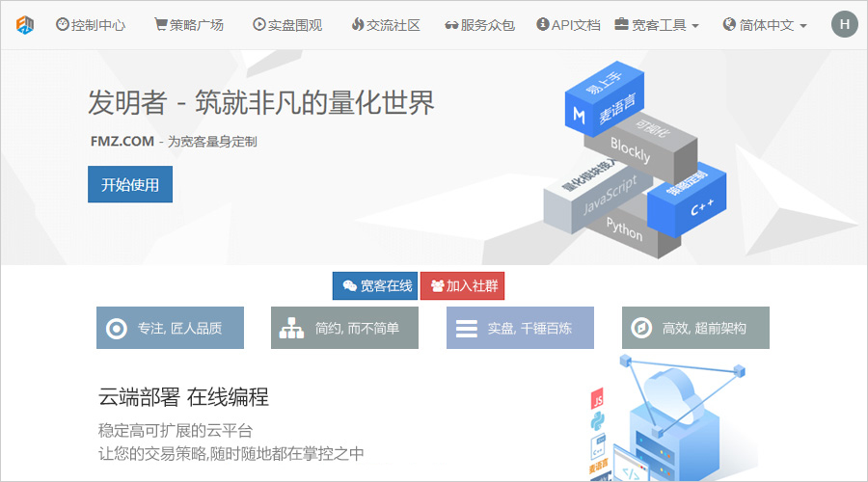Click the Python logo in cloud illustration
868x482 pixels.
(598, 421)
